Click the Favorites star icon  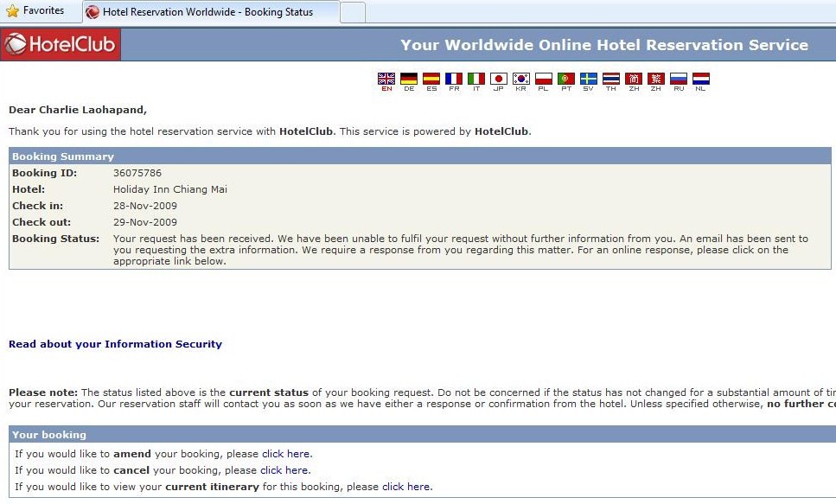point(12,10)
